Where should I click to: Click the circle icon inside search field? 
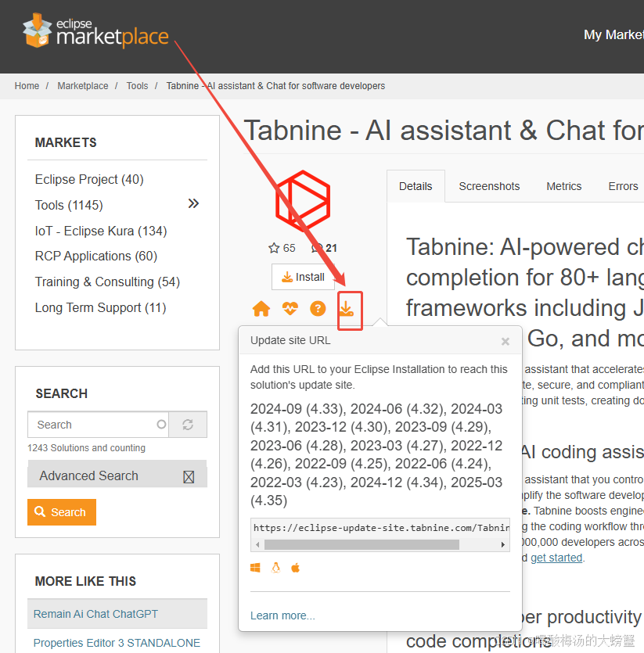tap(161, 425)
